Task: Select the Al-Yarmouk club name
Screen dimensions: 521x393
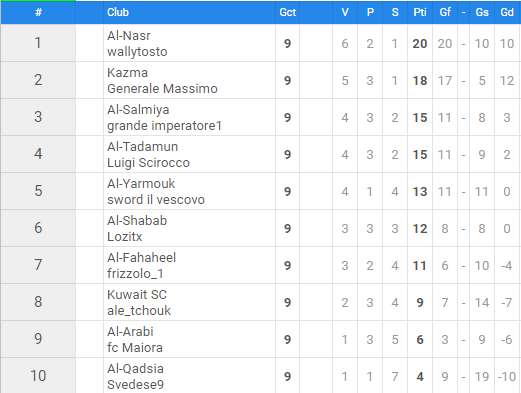Action: pyautogui.click(x=141, y=184)
